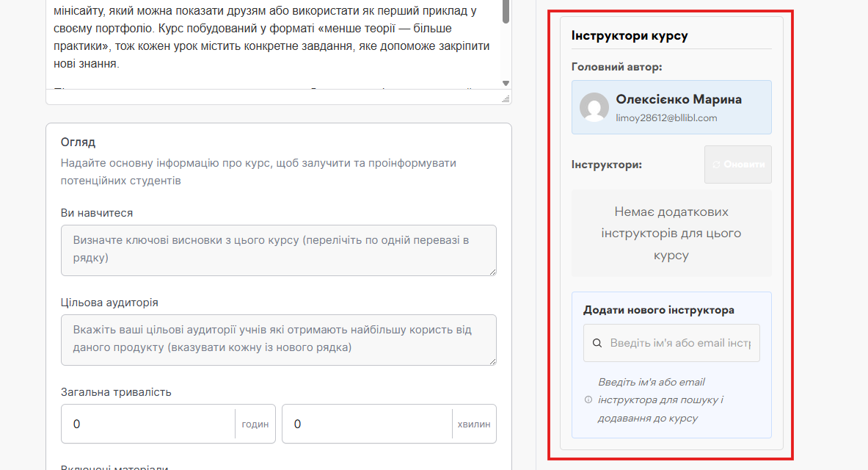Click resize grip of Цільова аудиторія textarea
This screenshot has height=470, width=868.
point(492,361)
